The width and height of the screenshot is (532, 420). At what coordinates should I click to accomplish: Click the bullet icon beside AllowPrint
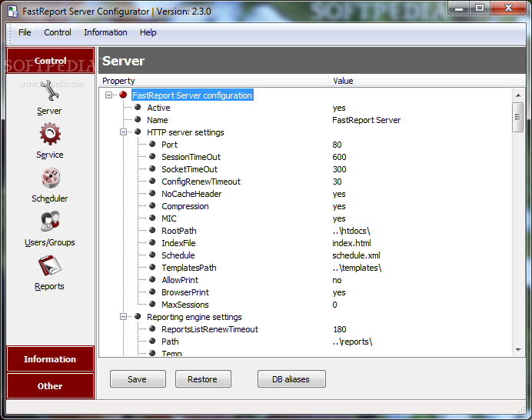[x=152, y=280]
